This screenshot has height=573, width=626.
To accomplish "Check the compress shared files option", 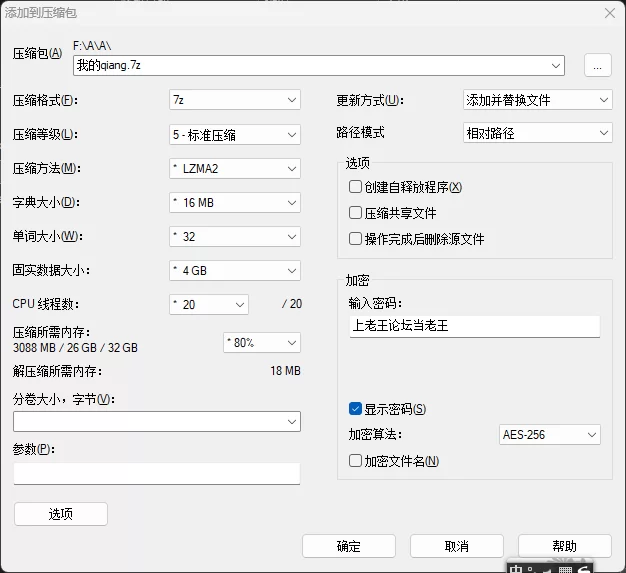I will (355, 212).
